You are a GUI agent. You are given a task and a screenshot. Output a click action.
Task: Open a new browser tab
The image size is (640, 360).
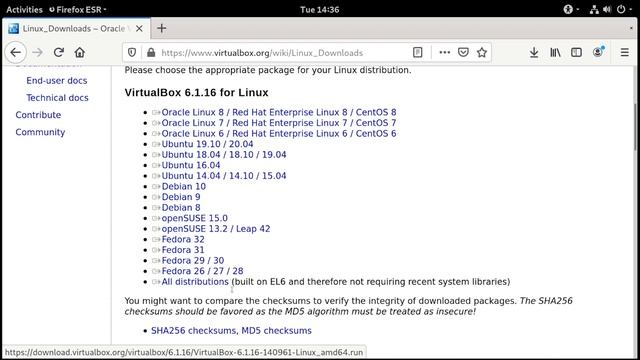pyautogui.click(x=162, y=28)
